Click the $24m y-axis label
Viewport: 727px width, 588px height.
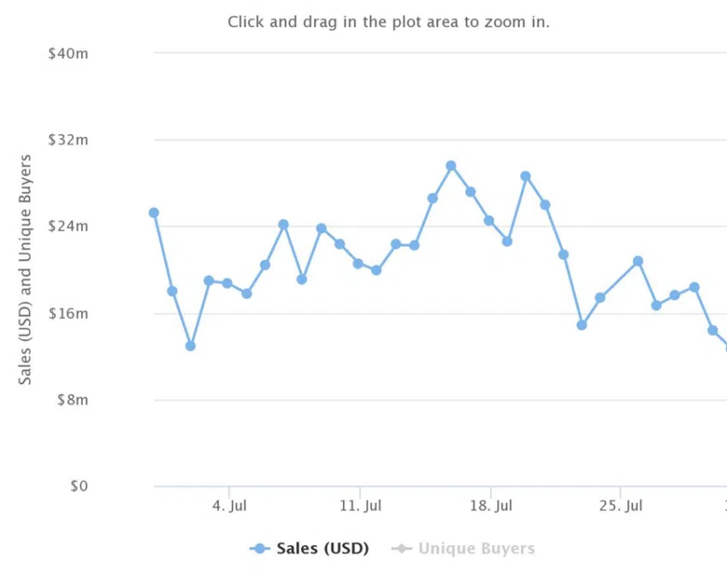(68, 226)
